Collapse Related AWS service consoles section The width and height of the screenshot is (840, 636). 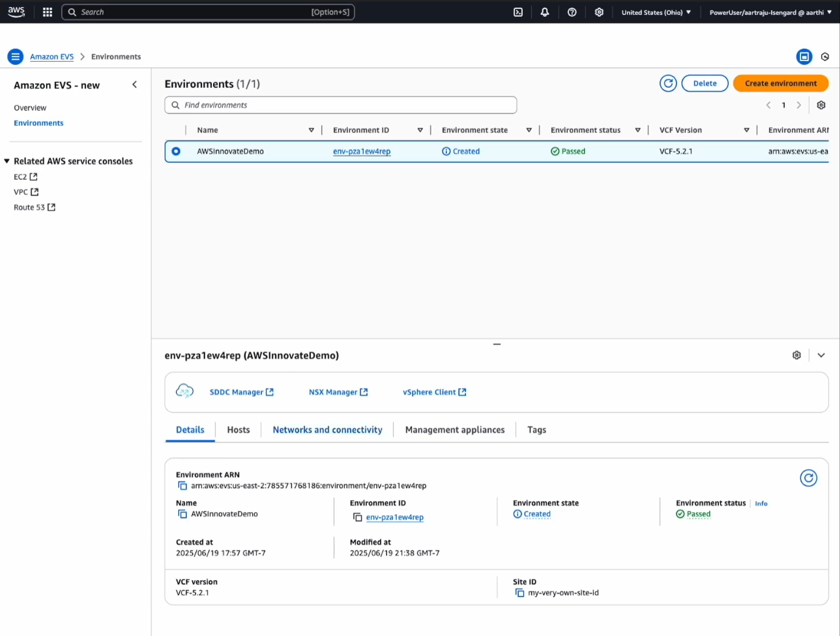click(7, 161)
